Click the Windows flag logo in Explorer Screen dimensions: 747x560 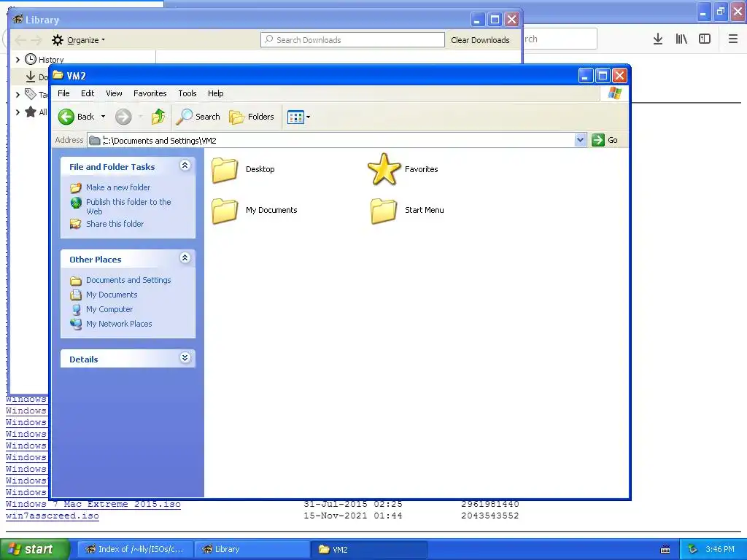[x=614, y=93]
